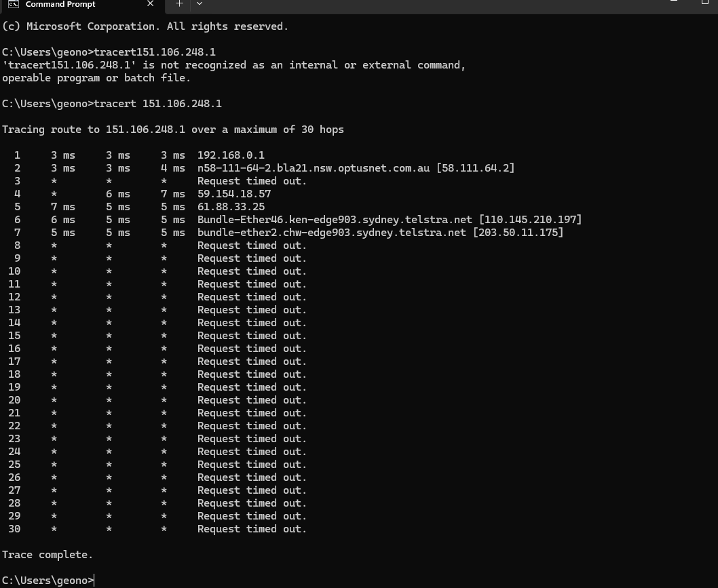This screenshot has width=718, height=588.
Task: Click the bundle-ether2 chw-edge903 hostname
Action: tap(331, 233)
